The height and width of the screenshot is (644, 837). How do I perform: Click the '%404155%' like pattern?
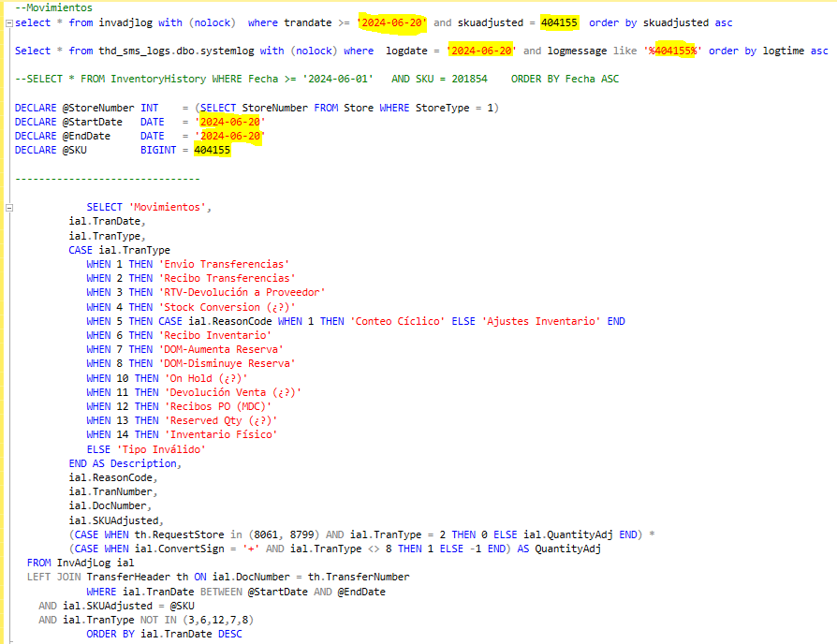coord(672,51)
